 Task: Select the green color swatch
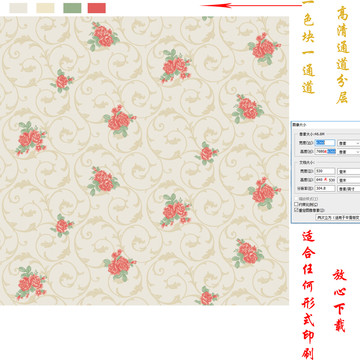point(72,8)
